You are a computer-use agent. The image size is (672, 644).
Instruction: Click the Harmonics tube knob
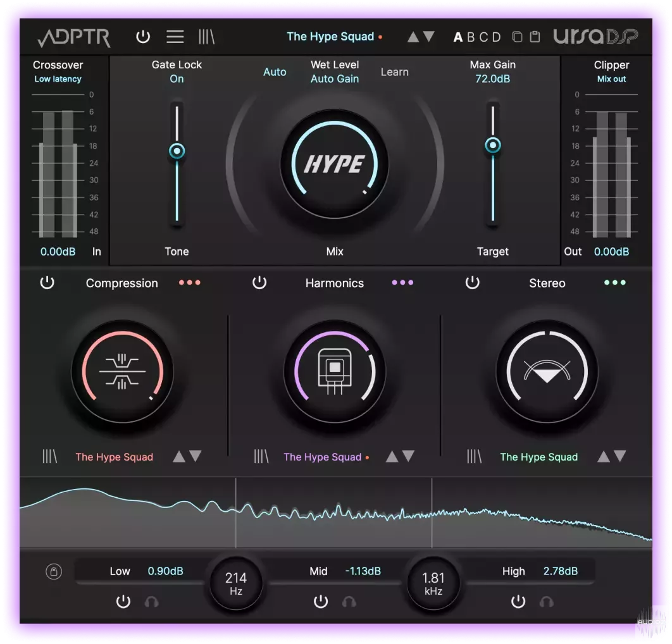pos(335,371)
